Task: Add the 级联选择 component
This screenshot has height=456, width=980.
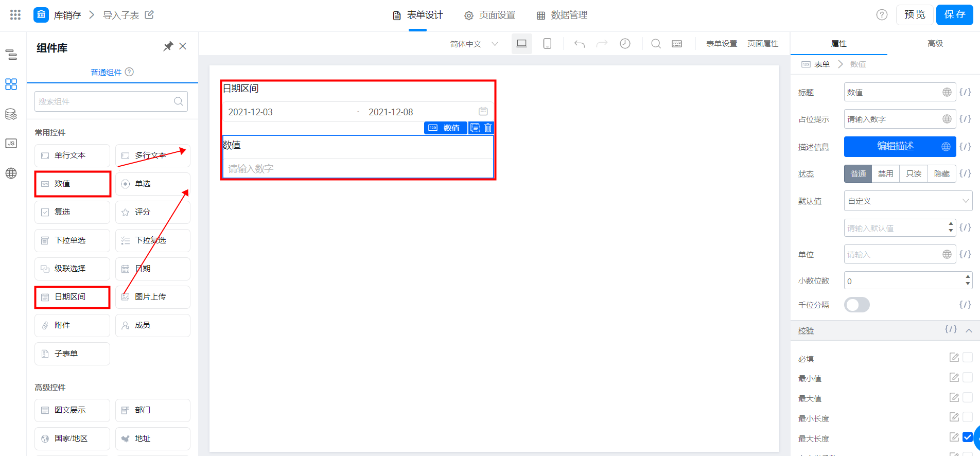Action: click(x=72, y=269)
